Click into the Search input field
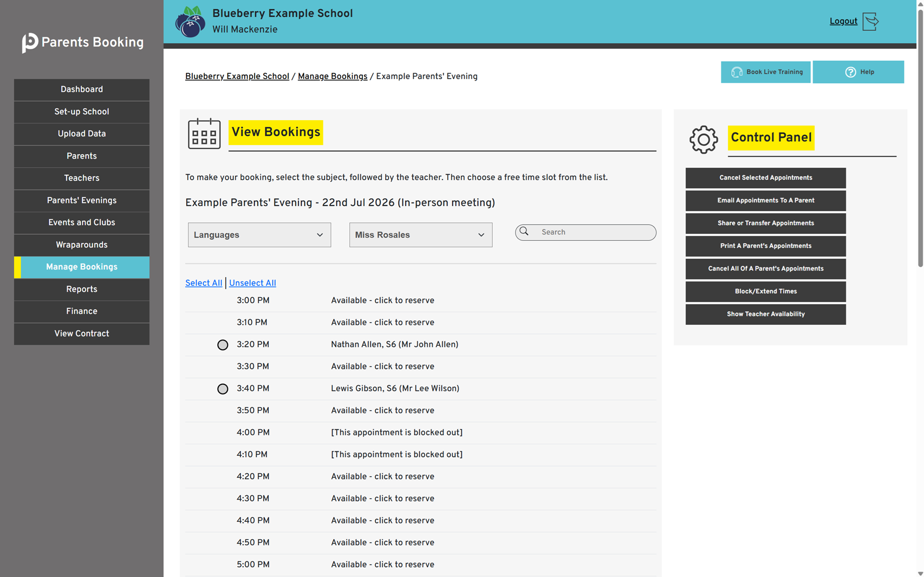The width and height of the screenshot is (924, 577). click(x=585, y=232)
